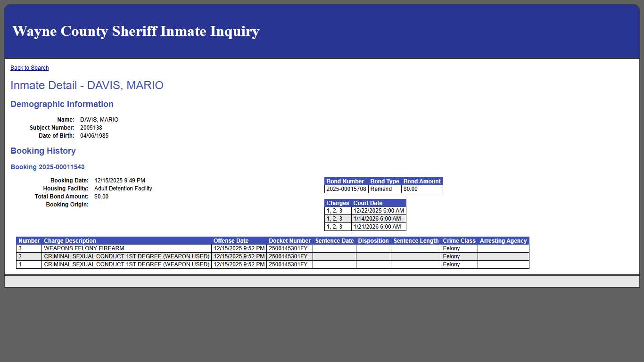Click the Crime Class column header
This screenshot has height=362, width=644.
(459, 241)
